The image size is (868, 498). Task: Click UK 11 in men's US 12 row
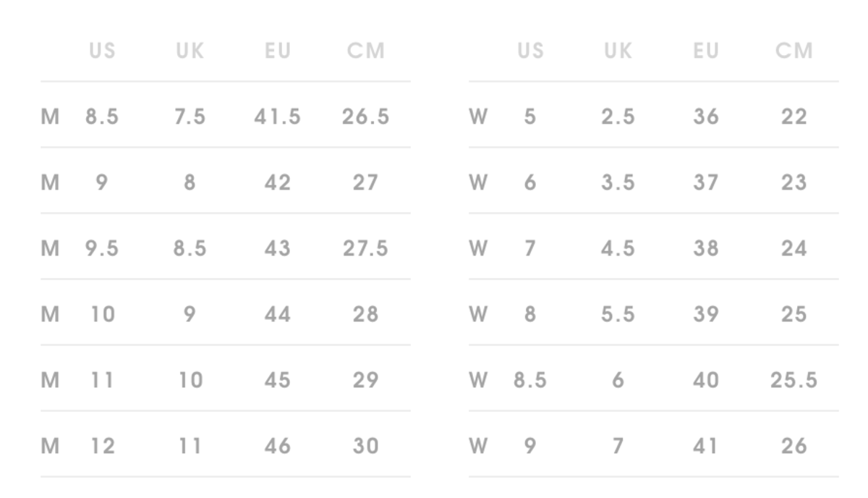(190, 446)
